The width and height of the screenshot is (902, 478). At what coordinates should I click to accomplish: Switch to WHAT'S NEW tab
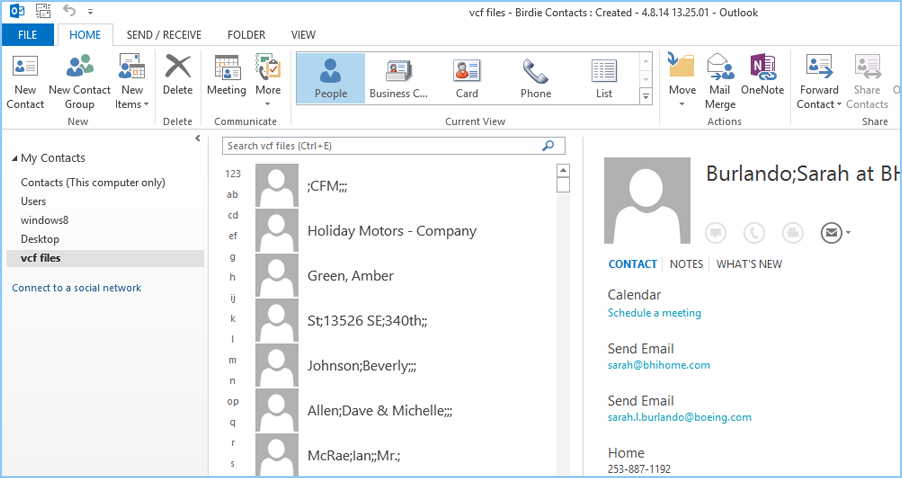tap(749, 264)
